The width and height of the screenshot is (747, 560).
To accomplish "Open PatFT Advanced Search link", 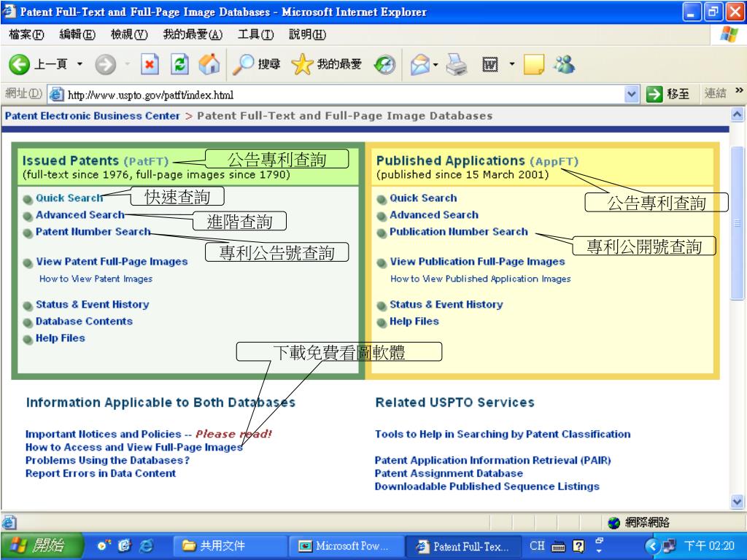I will click(x=80, y=215).
